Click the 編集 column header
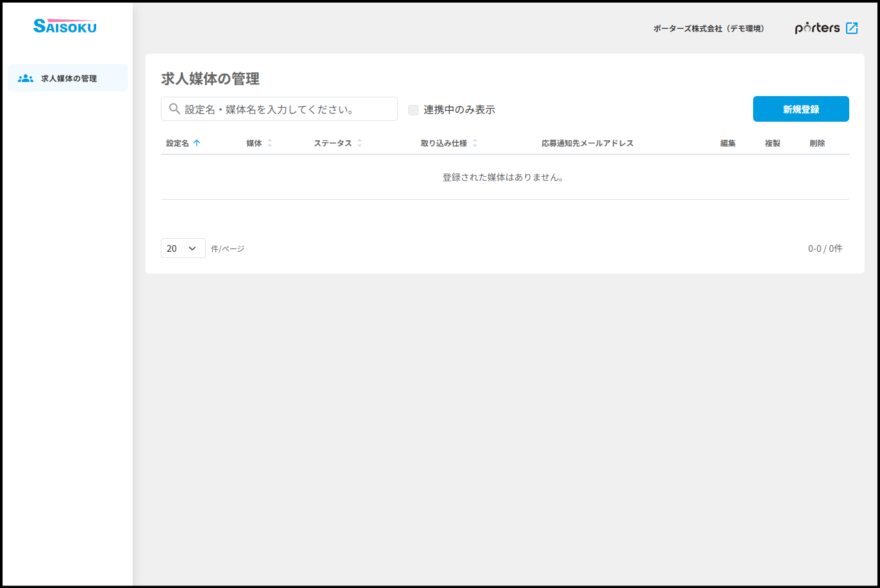Image resolution: width=880 pixels, height=588 pixels. 727,143
